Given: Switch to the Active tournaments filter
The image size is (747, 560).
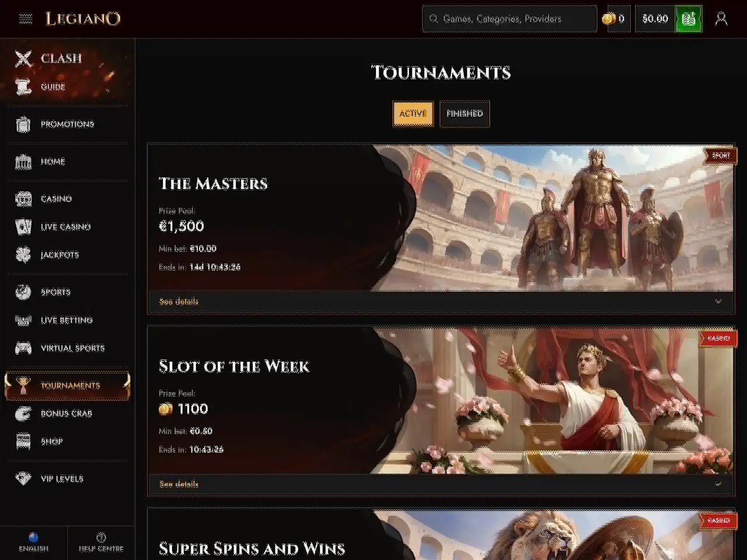Looking at the screenshot, I should point(413,113).
